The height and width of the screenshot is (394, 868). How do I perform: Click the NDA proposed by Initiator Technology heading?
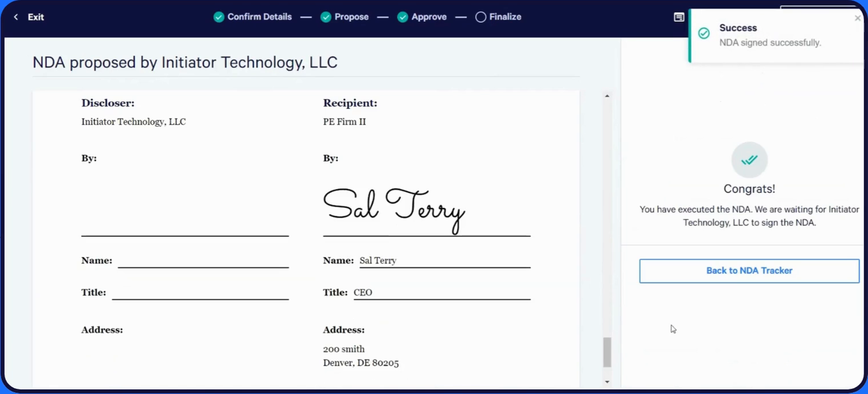pos(185,62)
